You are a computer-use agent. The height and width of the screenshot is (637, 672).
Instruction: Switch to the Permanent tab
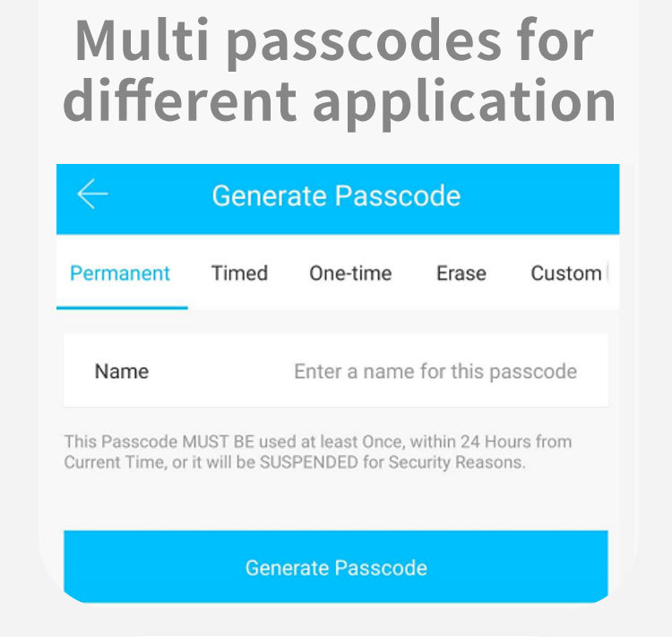(x=120, y=273)
